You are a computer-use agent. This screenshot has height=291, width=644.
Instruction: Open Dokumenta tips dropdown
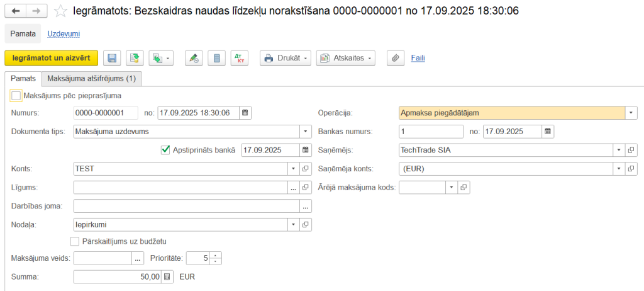[x=306, y=132]
